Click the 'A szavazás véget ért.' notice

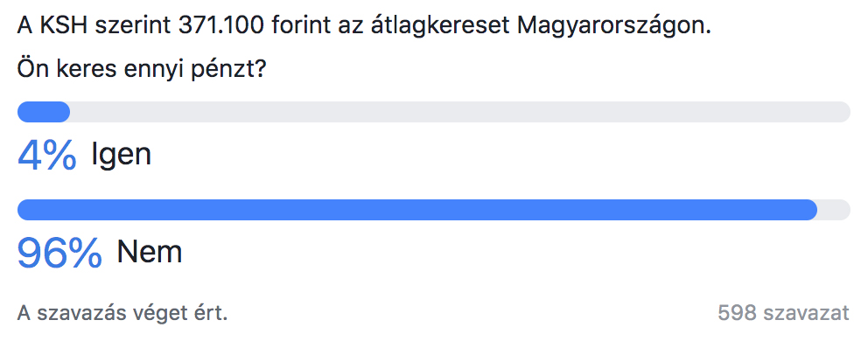click(x=122, y=314)
